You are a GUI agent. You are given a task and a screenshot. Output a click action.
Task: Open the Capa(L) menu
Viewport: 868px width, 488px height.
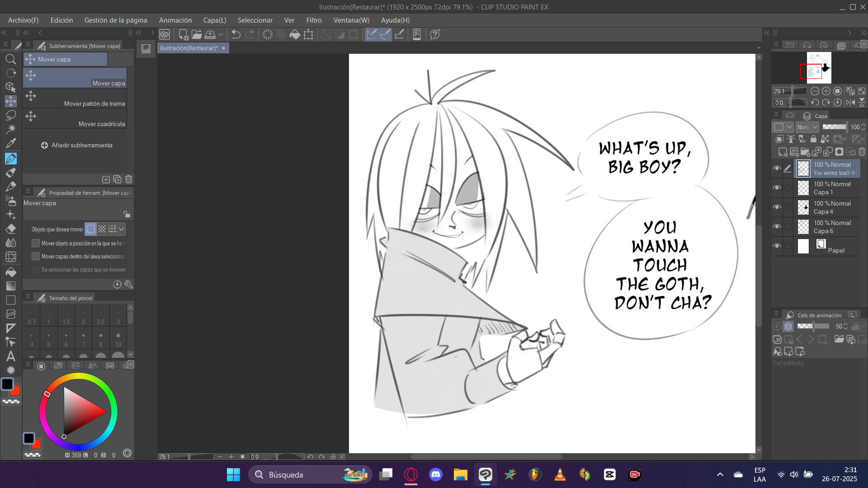(x=214, y=20)
